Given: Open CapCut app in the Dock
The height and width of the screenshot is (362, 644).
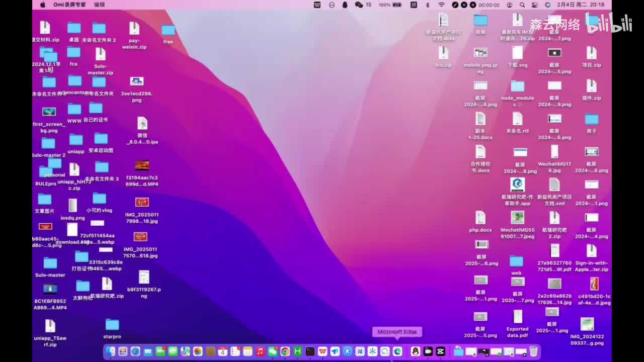Looking at the screenshot, I should click(x=440, y=351).
